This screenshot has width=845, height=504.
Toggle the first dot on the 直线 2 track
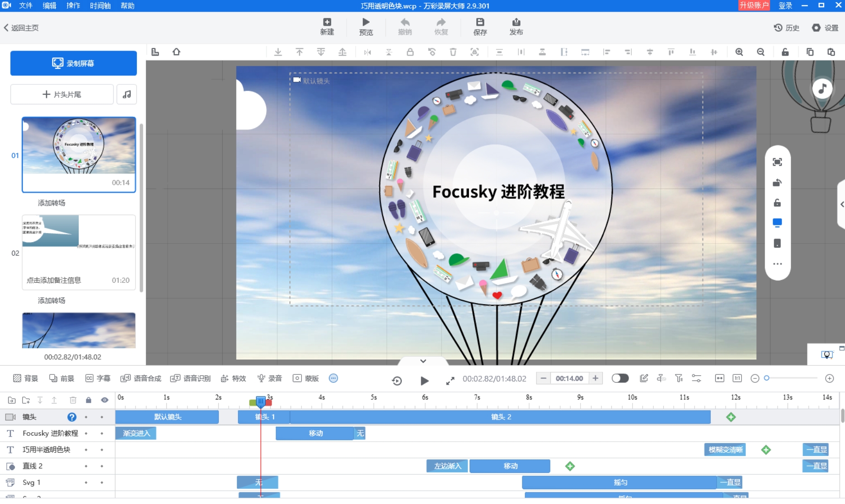(x=86, y=466)
